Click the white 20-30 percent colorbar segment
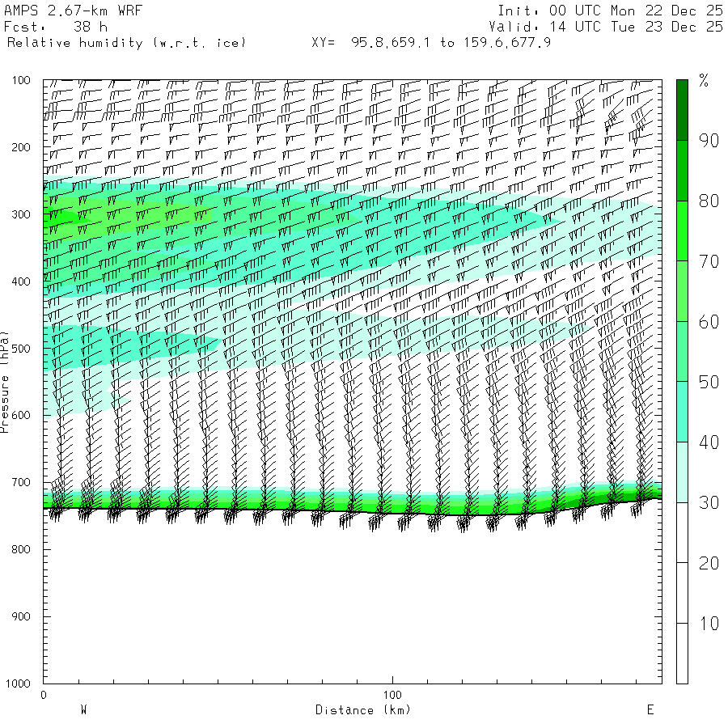This screenshot has height=728, width=728. coord(682,532)
